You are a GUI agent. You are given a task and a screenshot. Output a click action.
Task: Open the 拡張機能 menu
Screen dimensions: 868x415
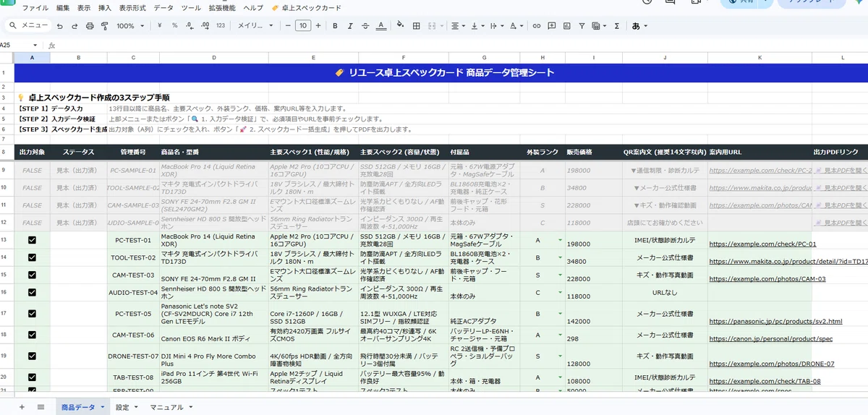click(x=222, y=7)
